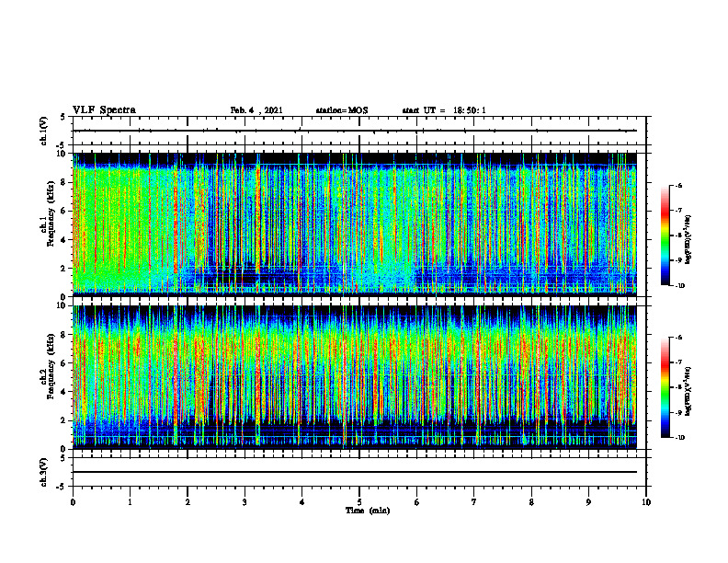Click the "ch.3(V)" axis label at bottom
Screen dimensions: 728x563
(x=44, y=472)
